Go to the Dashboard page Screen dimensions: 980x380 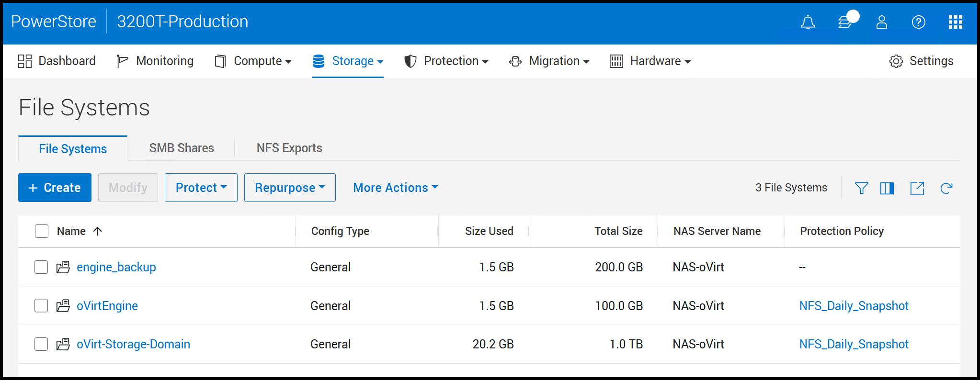(x=57, y=61)
